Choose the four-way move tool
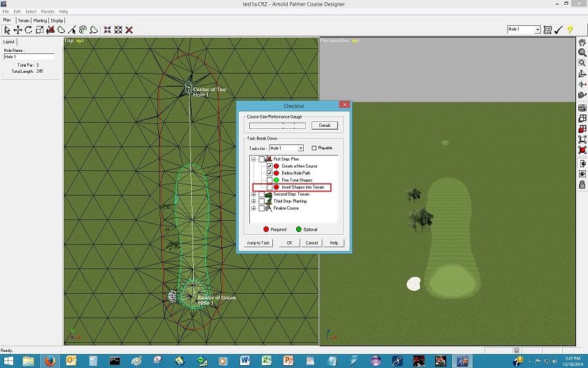 tap(17, 30)
